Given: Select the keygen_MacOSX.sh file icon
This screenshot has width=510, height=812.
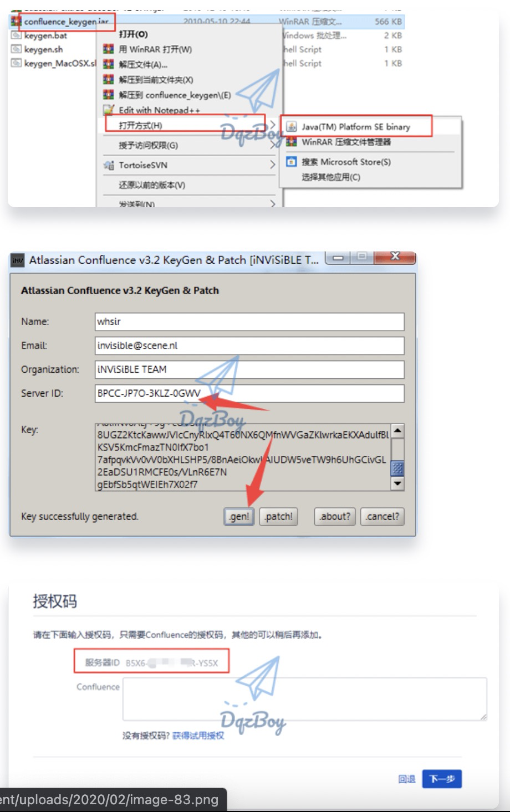Looking at the screenshot, I should [x=17, y=63].
